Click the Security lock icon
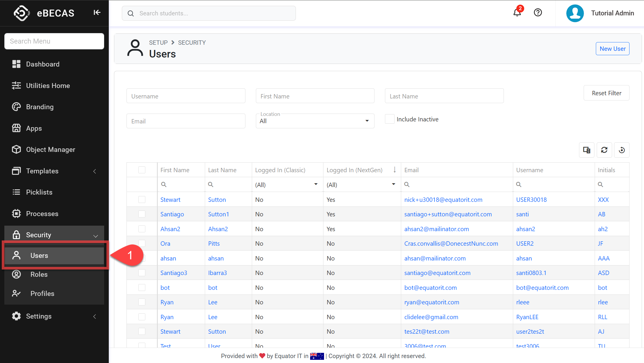 16,235
